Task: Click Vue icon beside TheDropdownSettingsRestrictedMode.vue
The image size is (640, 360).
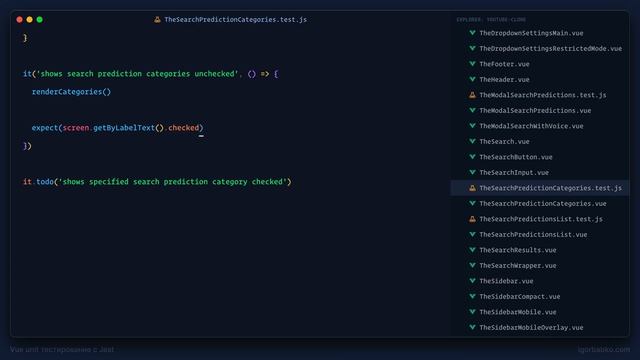Action: 472,48
